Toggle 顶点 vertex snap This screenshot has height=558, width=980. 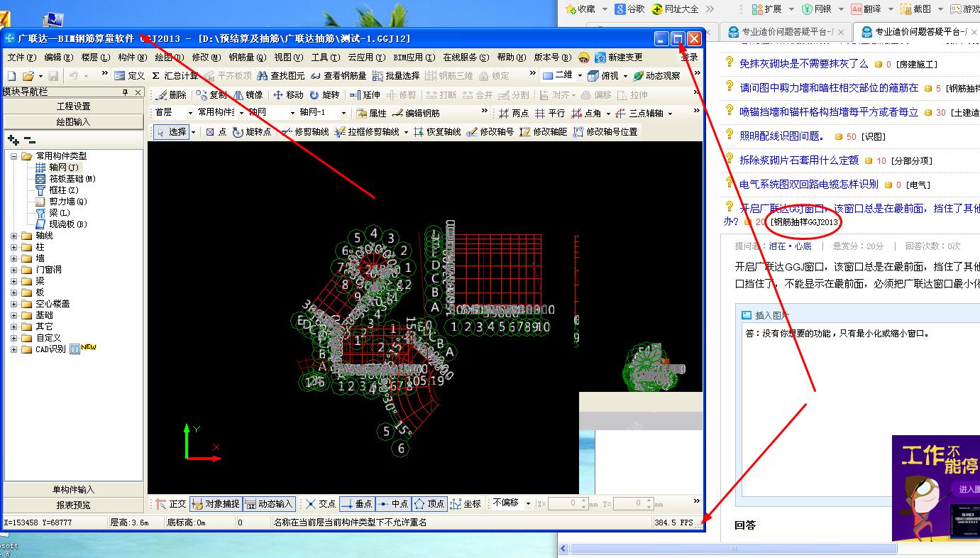click(429, 503)
